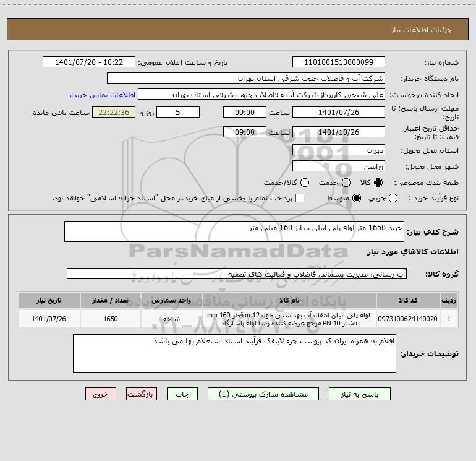476x461 pixels.
Task: Click the polyethylene pipe product name cell
Action: 289,319
